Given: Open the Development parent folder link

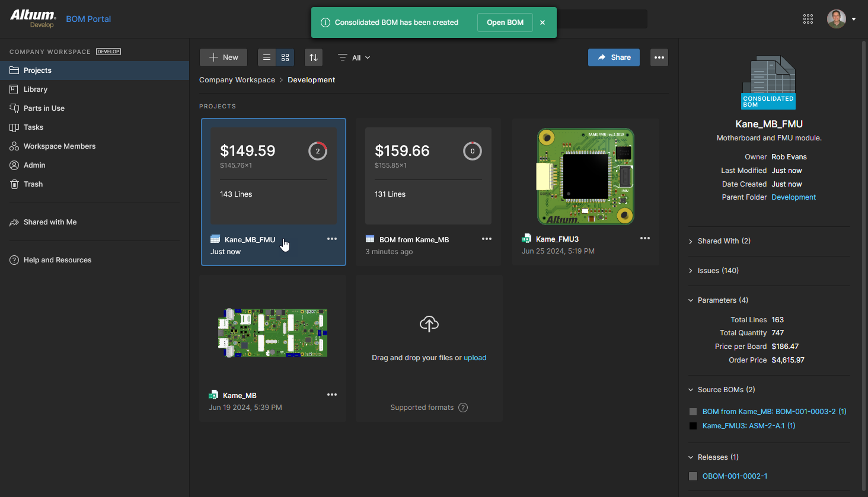Looking at the screenshot, I should (x=793, y=197).
